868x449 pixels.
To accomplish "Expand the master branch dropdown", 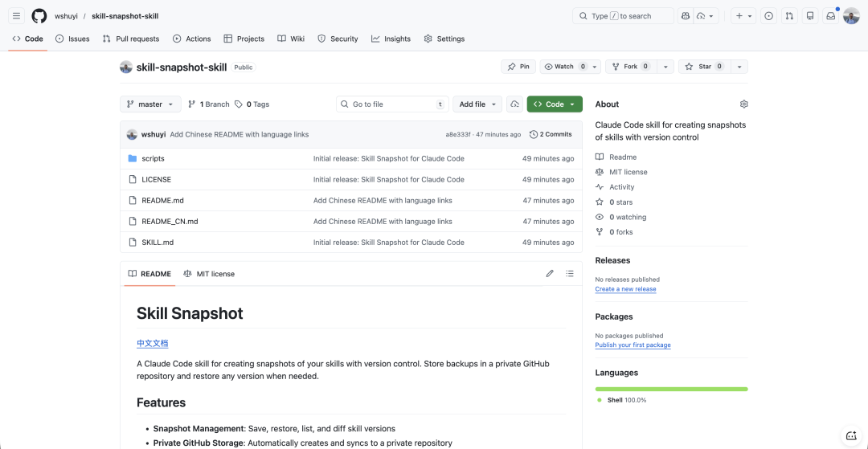I will click(149, 104).
